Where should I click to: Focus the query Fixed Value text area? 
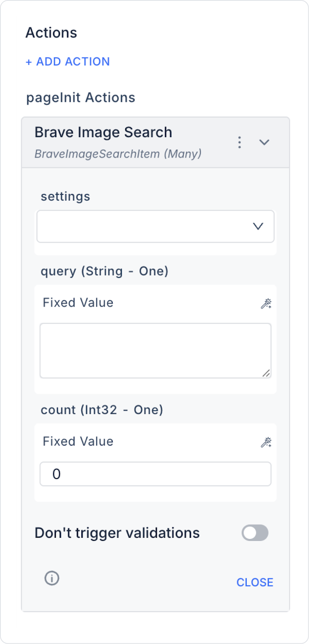point(155,350)
